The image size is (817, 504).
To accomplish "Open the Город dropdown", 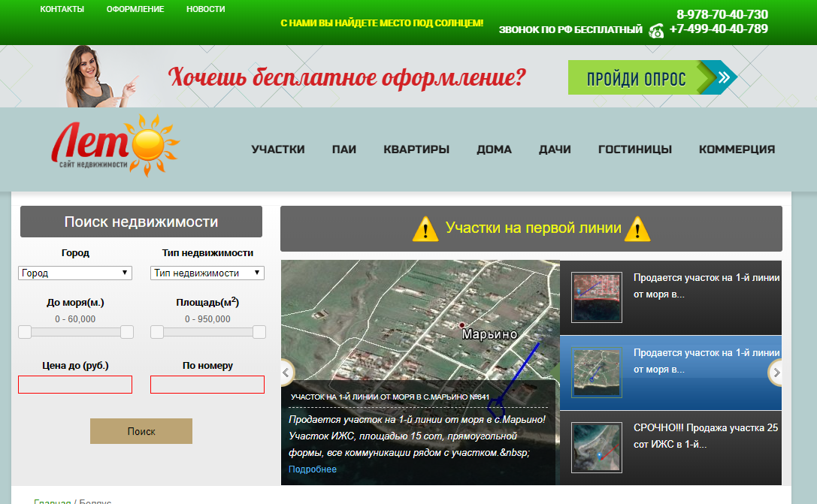I will (x=75, y=273).
